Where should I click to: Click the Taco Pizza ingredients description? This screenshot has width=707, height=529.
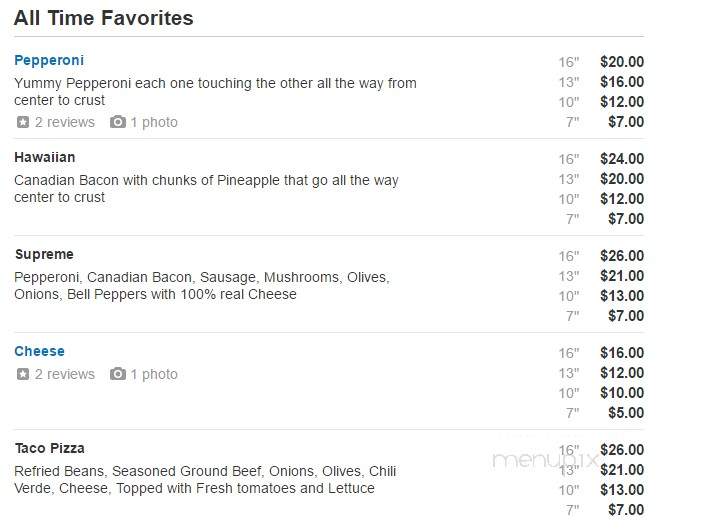point(205,479)
